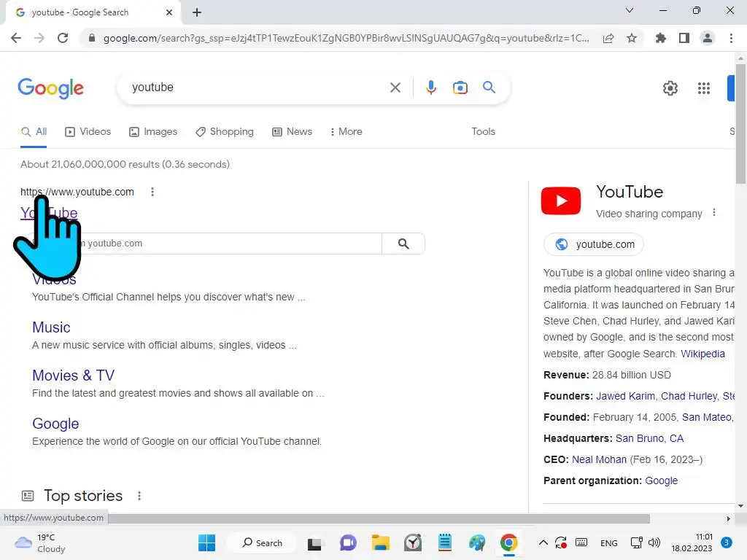Open Google settings gear icon
This screenshot has height=560, width=747.
tap(670, 88)
